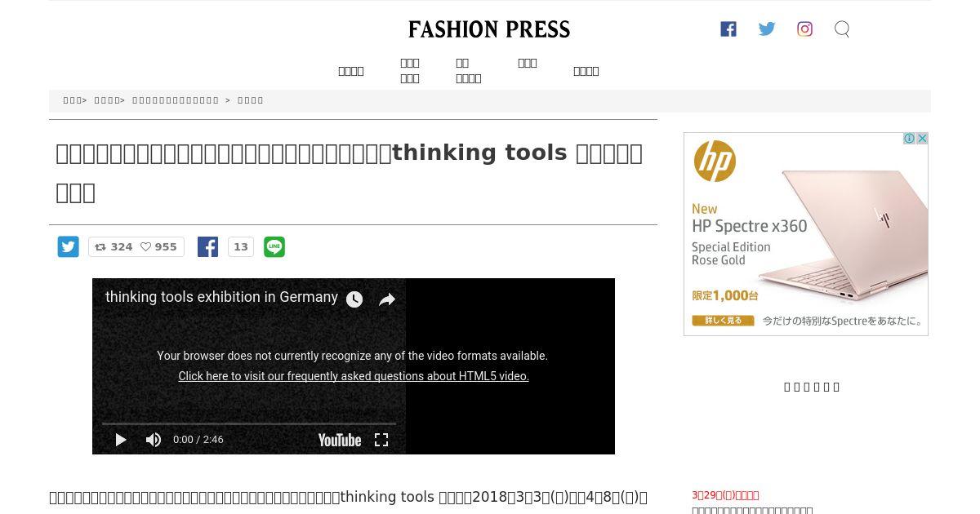Share article via the green LINE icon
Screen dimensions: 980x514
274,247
